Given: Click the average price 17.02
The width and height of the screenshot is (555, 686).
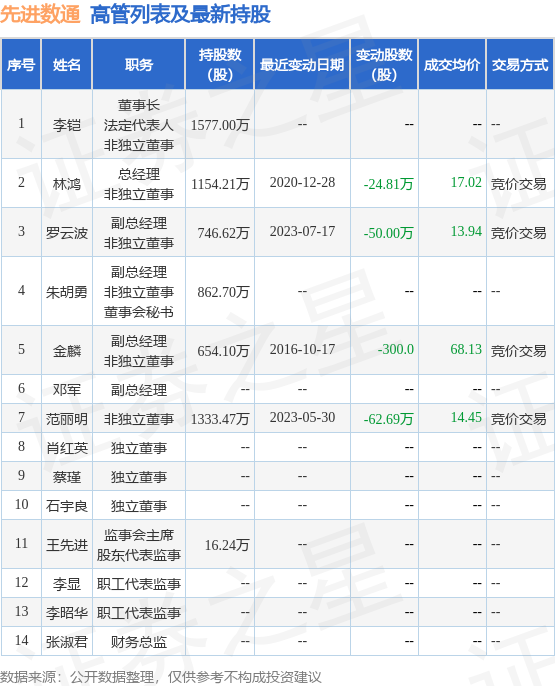Looking at the screenshot, I should [x=466, y=182].
